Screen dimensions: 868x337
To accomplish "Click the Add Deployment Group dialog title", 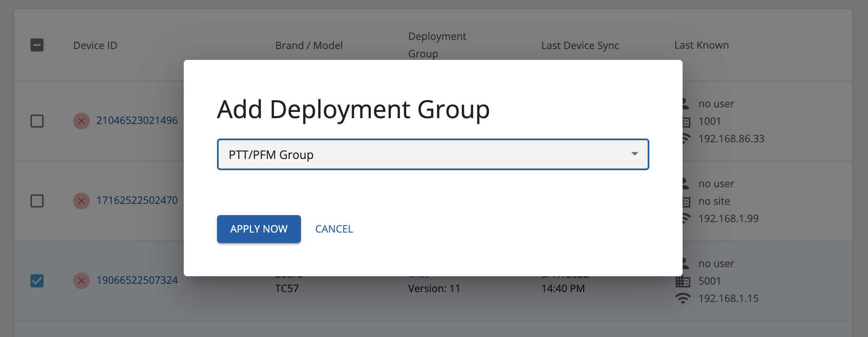I will click(x=353, y=110).
